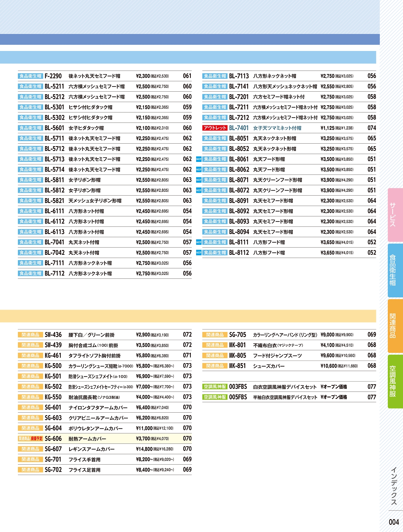Viewport: 403px width, 532px height.
Task: Go to the green 空調風神服 side tab
Action: [x=395, y=381]
